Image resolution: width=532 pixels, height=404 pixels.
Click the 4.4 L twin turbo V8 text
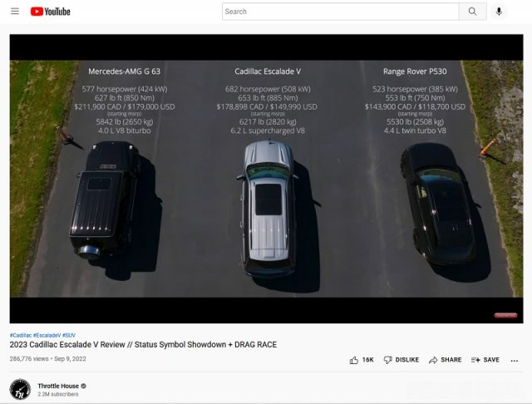point(415,131)
